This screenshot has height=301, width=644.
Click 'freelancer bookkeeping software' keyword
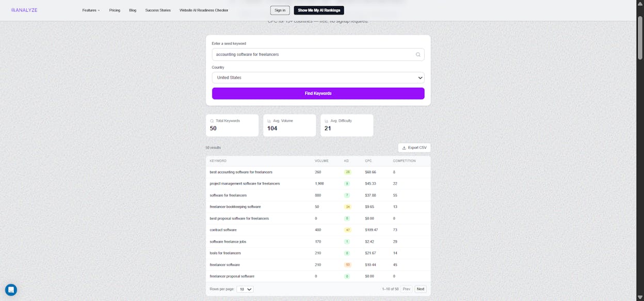[235, 207]
